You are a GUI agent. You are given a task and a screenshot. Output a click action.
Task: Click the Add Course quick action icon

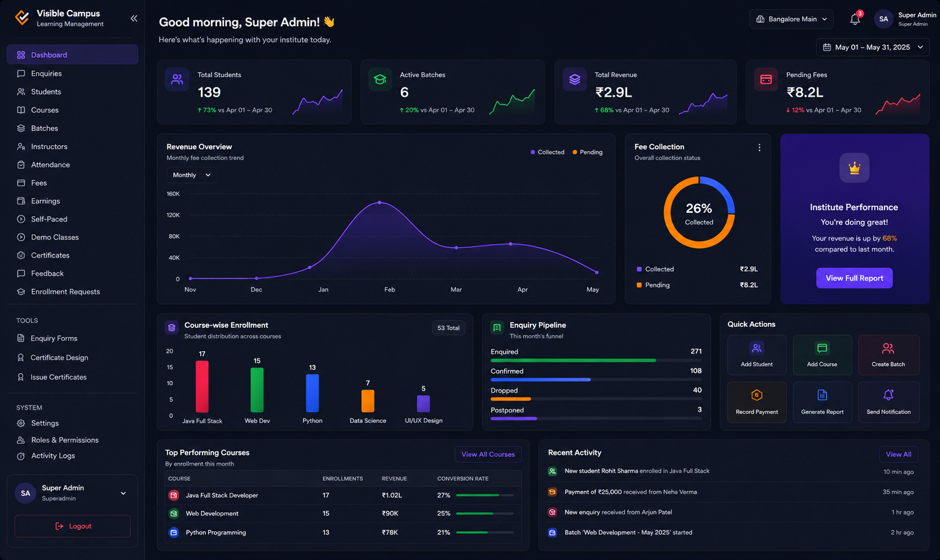click(822, 348)
